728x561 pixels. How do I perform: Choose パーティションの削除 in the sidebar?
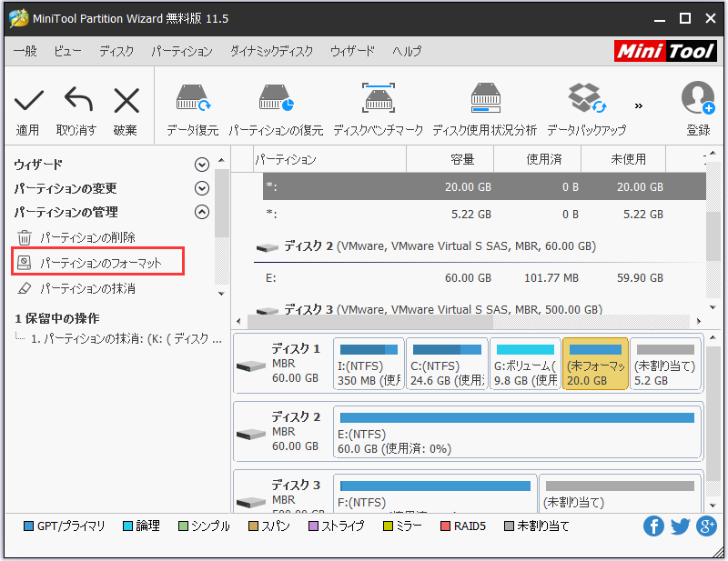click(87, 237)
